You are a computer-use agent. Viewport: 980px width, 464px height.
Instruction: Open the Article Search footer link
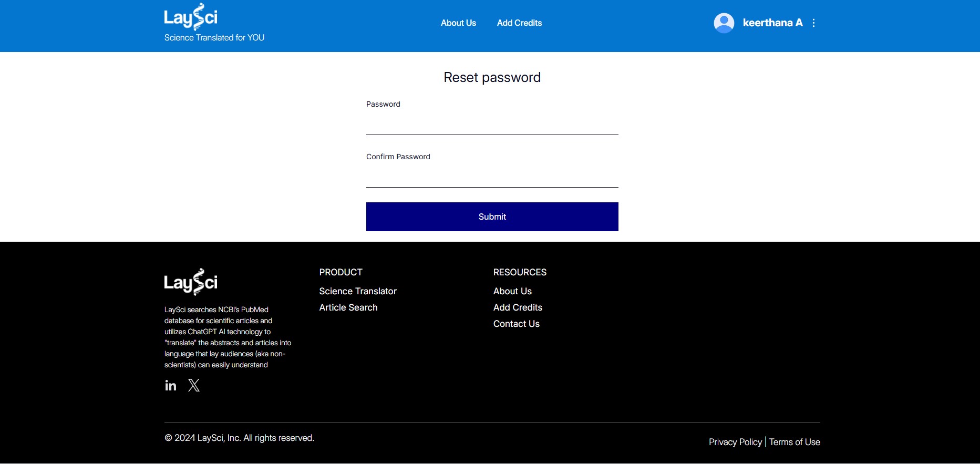click(x=348, y=307)
